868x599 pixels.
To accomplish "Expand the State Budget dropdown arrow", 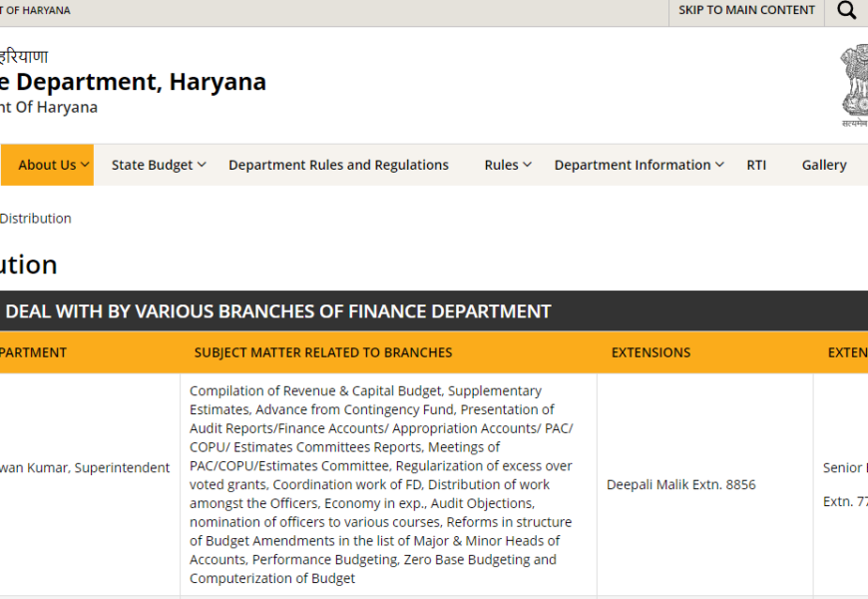I will pyautogui.click(x=202, y=165).
